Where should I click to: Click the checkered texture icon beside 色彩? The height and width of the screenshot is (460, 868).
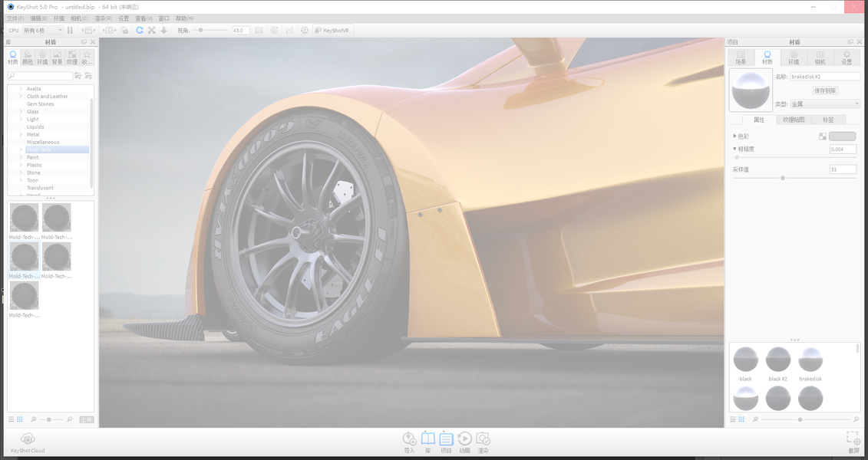pyautogui.click(x=823, y=136)
